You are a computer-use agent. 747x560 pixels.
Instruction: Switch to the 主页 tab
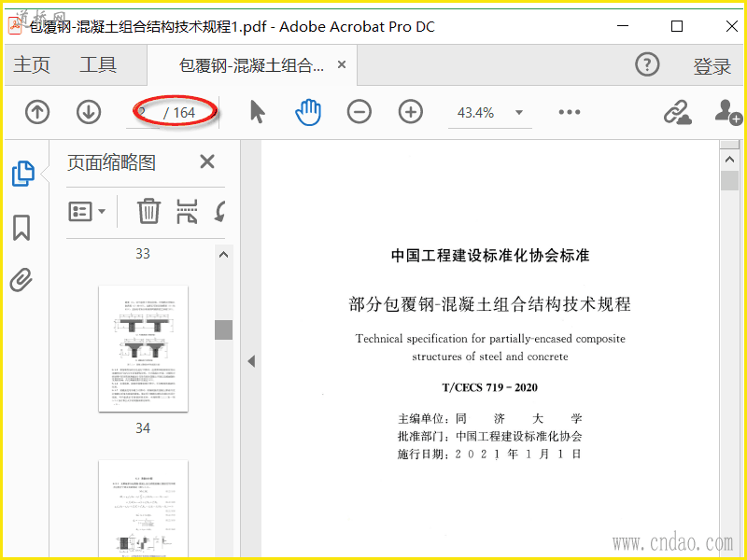point(32,64)
